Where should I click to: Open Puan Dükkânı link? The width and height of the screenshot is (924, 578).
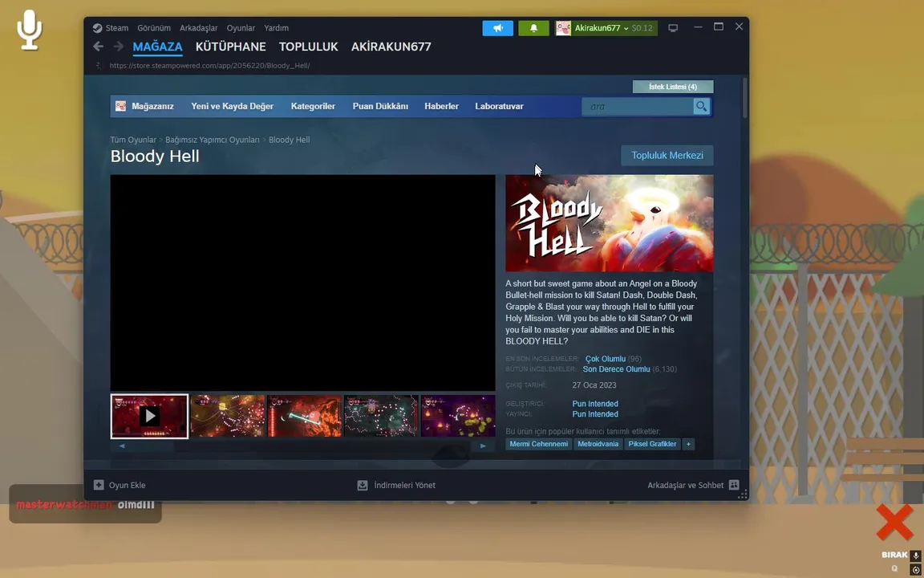pos(380,106)
